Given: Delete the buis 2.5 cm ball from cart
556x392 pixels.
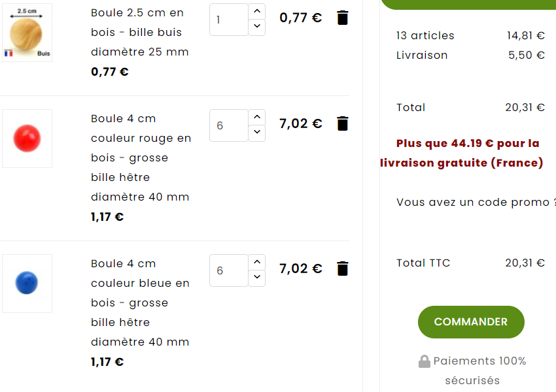Looking at the screenshot, I should pos(343,18).
